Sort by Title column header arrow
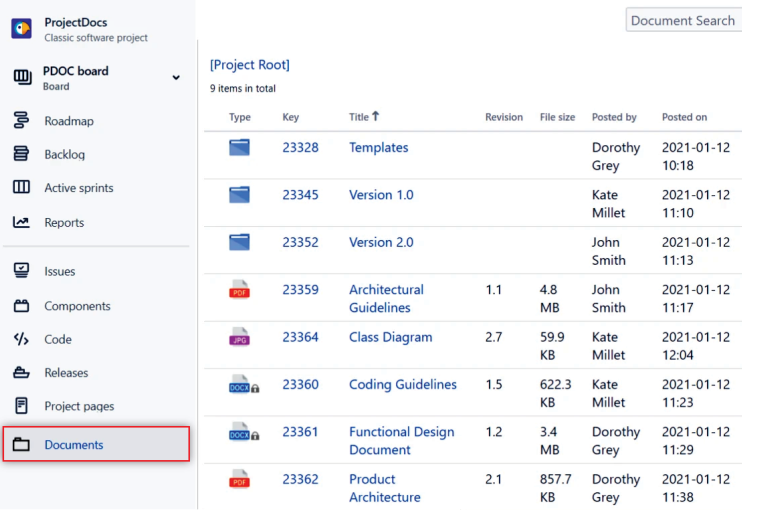Viewport: 774px width, 517px height. (x=376, y=117)
